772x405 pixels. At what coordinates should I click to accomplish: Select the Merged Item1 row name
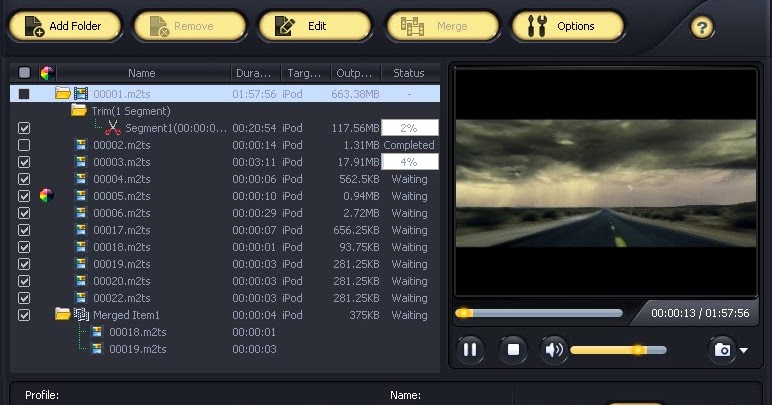[x=126, y=315]
